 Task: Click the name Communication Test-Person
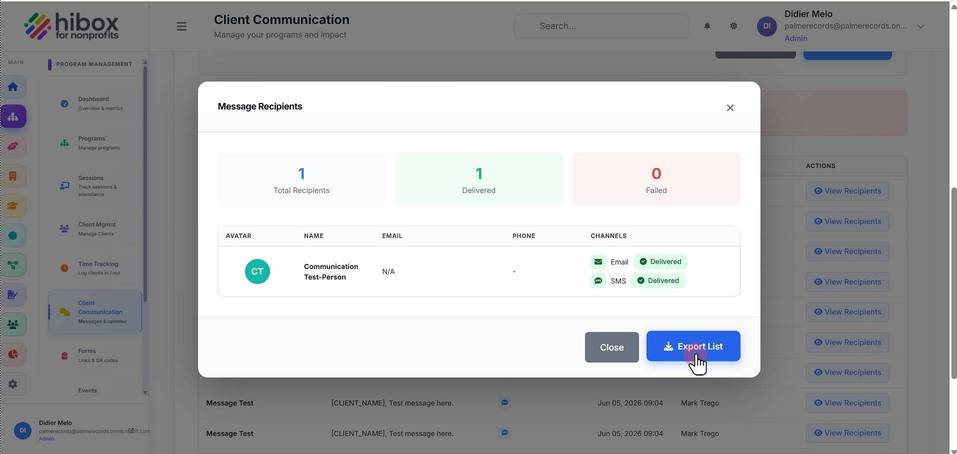click(x=331, y=272)
